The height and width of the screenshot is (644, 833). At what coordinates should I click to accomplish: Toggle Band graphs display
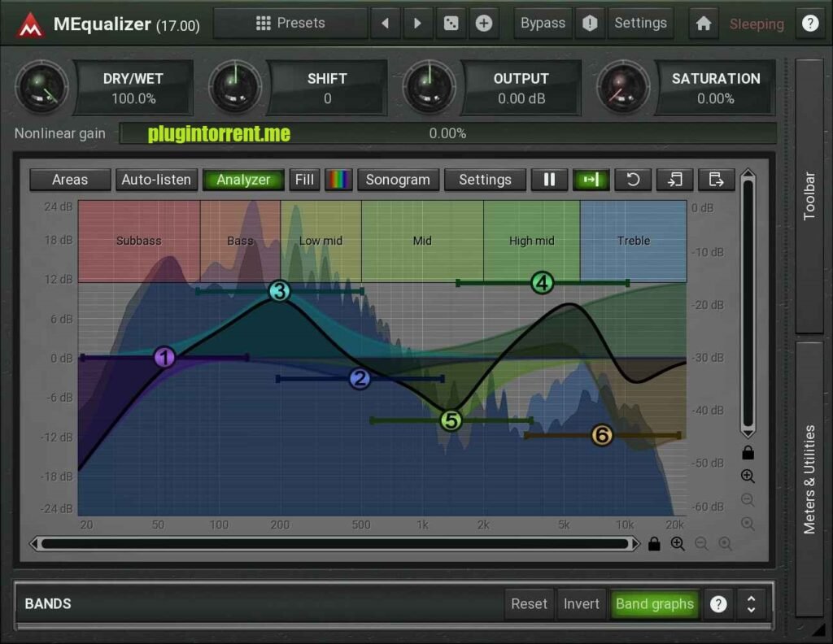coord(655,604)
